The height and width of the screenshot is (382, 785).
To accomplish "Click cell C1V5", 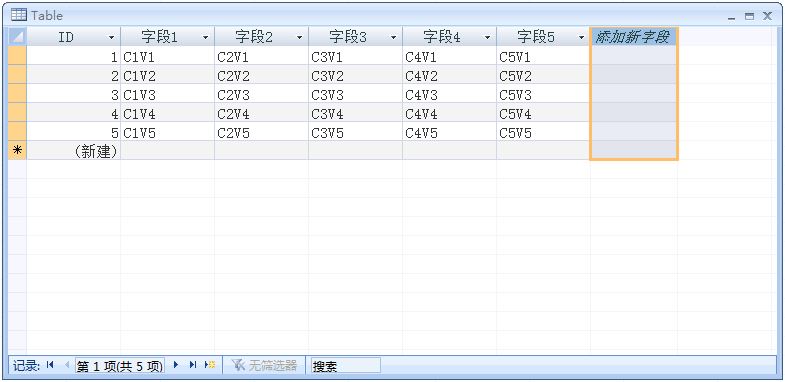I will (168, 132).
